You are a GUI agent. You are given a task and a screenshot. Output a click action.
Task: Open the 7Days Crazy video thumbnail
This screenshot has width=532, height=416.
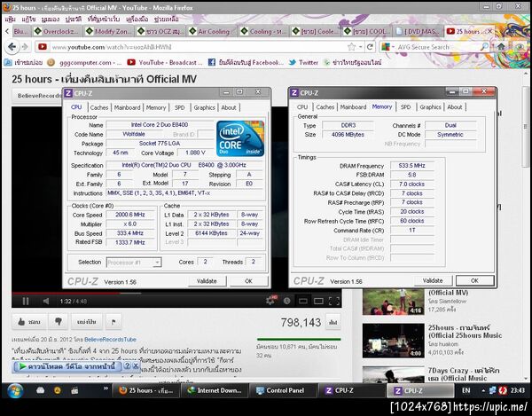[393, 374]
